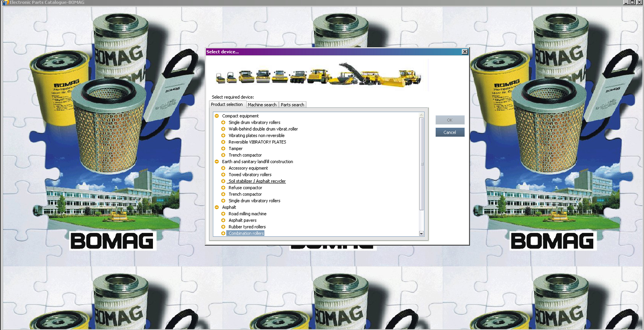The height and width of the screenshot is (330, 644).
Task: Expand Accessory equipment plus icon
Action: (x=223, y=168)
